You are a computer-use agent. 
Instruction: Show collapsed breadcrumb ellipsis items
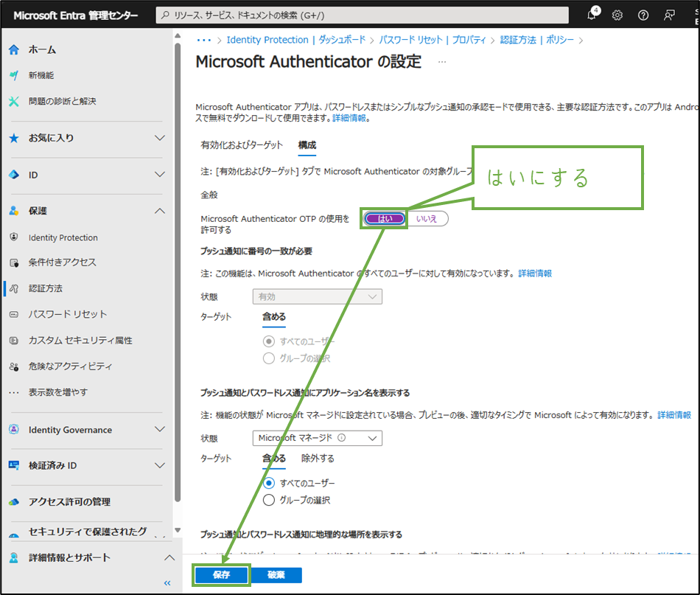pyautogui.click(x=204, y=41)
